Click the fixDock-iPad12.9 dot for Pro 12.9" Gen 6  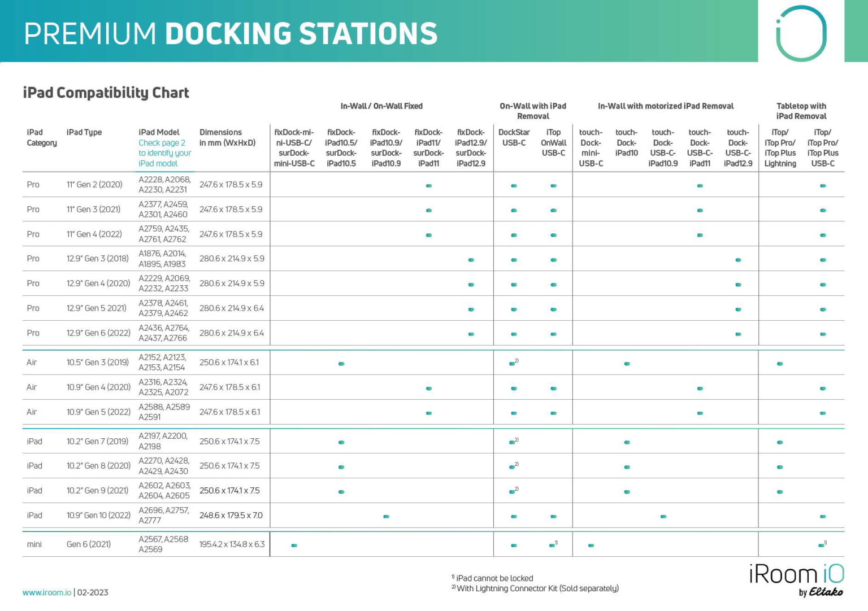(x=471, y=334)
